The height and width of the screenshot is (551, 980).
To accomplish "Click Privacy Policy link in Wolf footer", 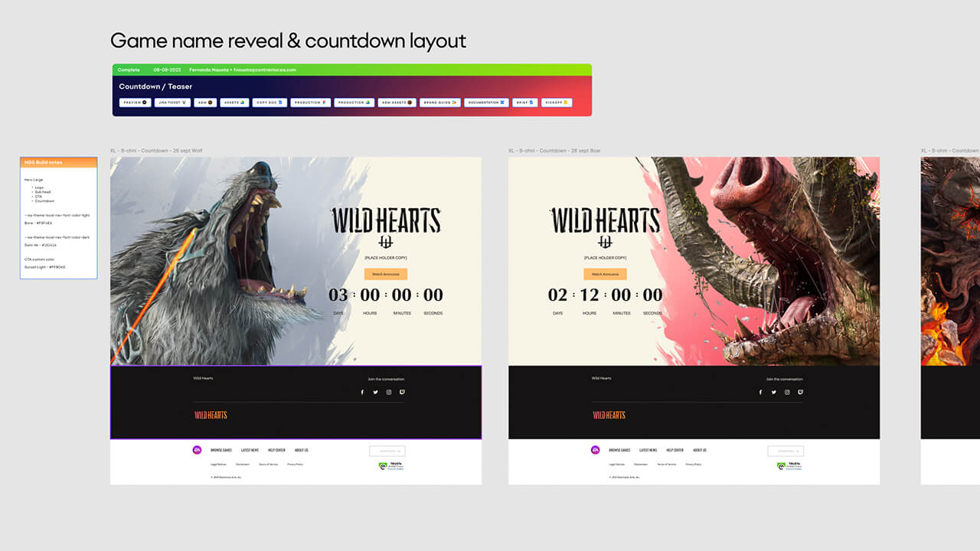I will [295, 465].
